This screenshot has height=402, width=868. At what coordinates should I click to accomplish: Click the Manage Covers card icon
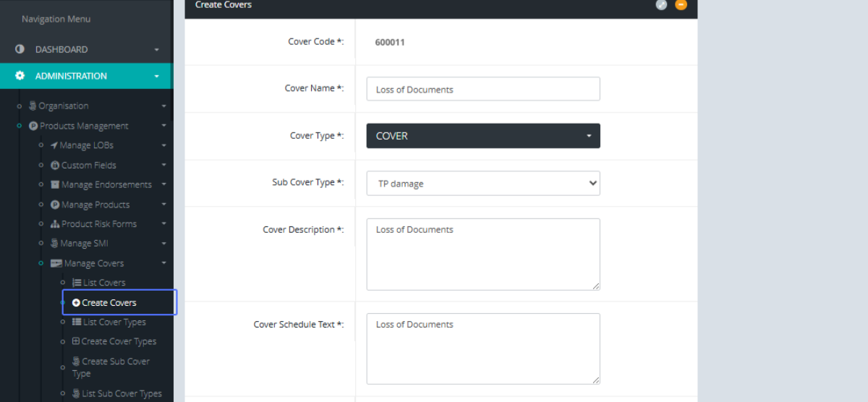tap(56, 263)
